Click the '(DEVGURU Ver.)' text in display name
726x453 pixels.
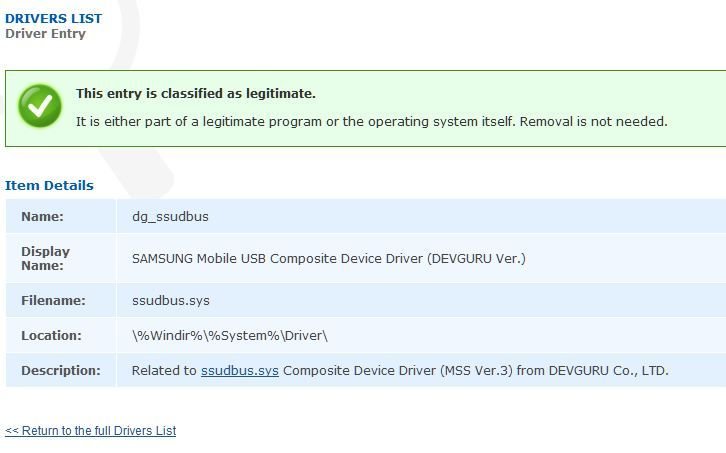[476, 258]
